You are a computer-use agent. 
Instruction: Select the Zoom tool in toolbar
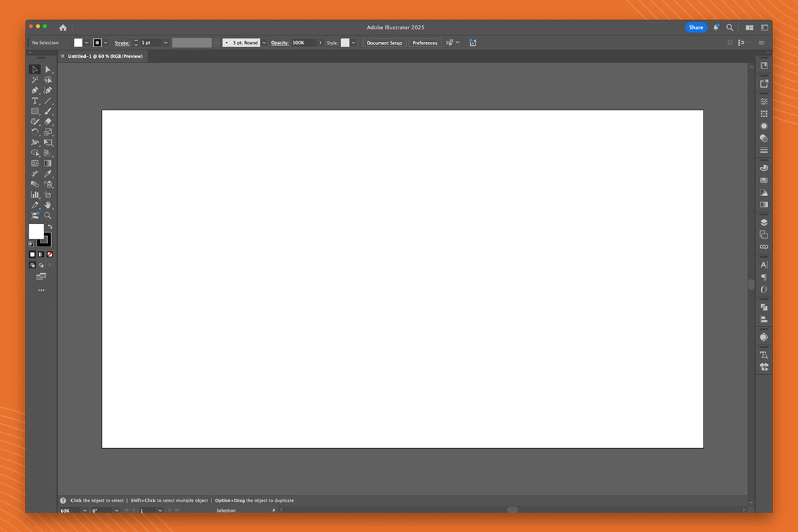tap(48, 215)
